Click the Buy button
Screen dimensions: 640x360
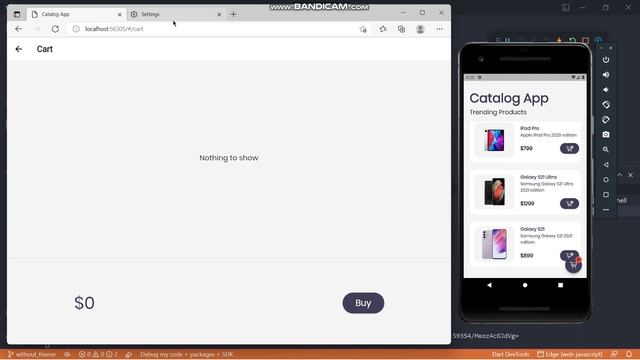[x=363, y=303]
